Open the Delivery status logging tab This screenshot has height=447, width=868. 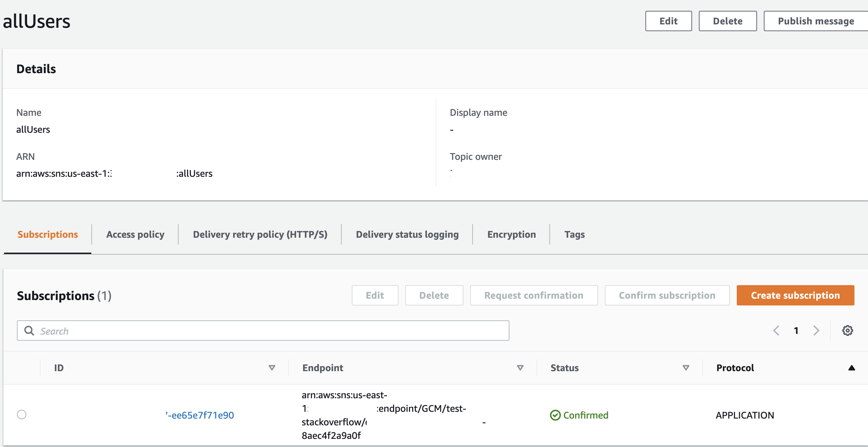[407, 234]
